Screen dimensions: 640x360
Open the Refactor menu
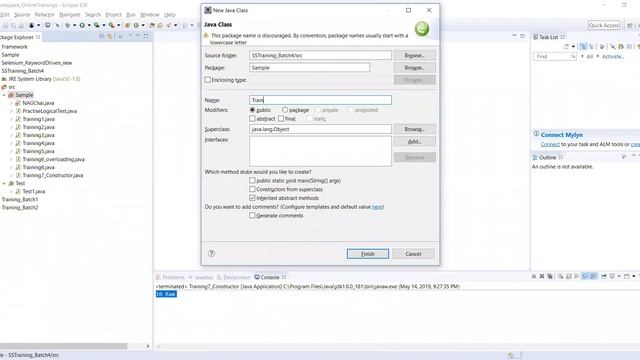(x=44, y=14)
